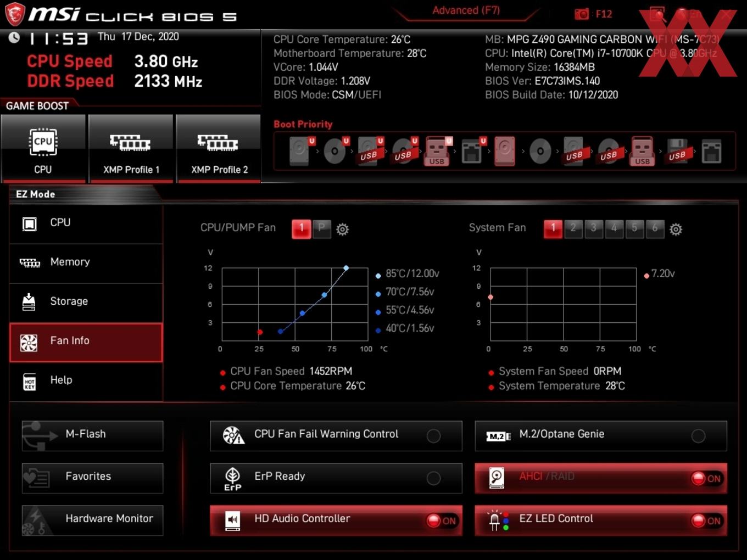
Task: Click the 85°C/12.00v legend label
Action: tap(412, 273)
